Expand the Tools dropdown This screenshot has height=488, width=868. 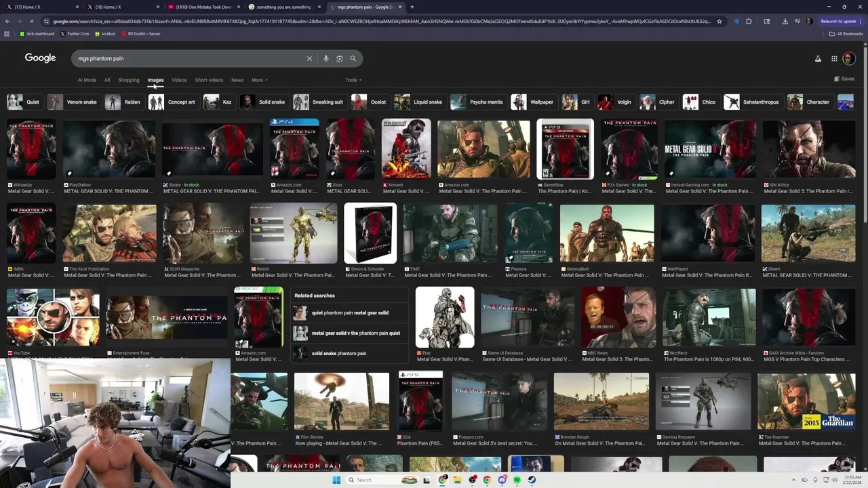point(353,80)
